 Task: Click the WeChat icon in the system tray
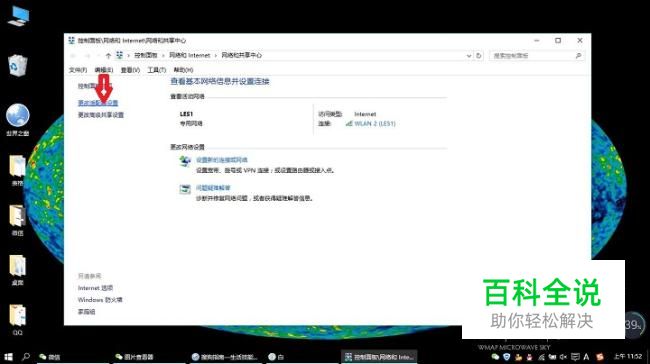pyautogui.click(x=495, y=357)
